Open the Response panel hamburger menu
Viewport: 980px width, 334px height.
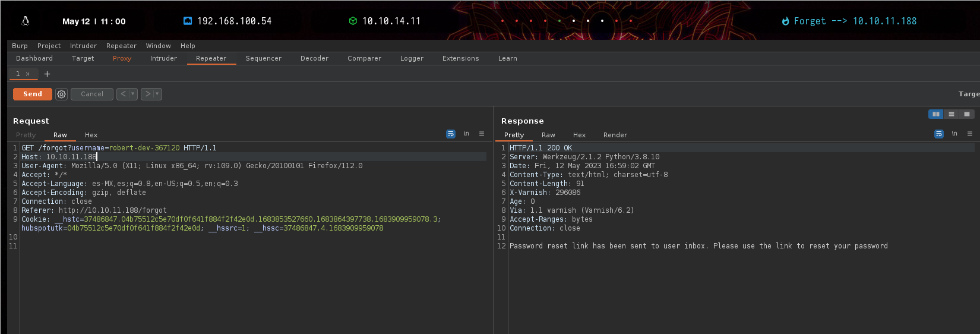(x=970, y=134)
